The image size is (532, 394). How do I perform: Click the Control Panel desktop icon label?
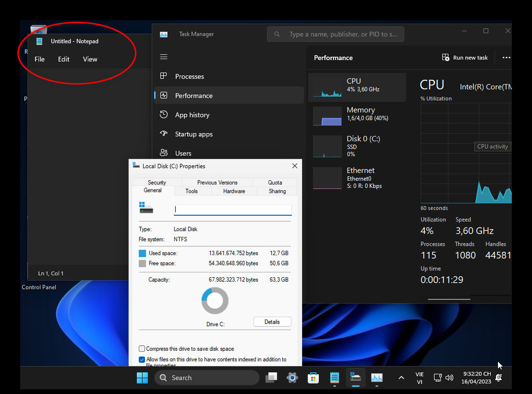pyautogui.click(x=39, y=287)
